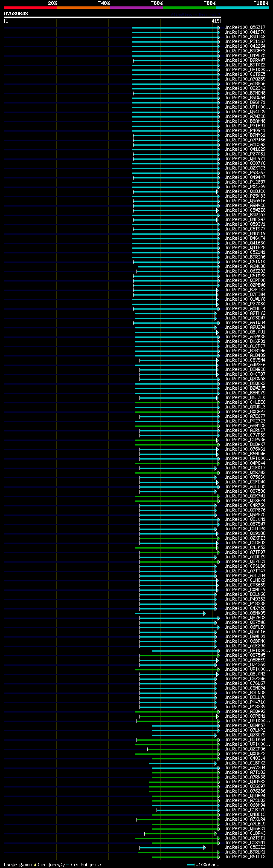Screen dimensions: 273x868
Task: Select label UniRef100_Q4PG44
Action: [x=245, y=463]
